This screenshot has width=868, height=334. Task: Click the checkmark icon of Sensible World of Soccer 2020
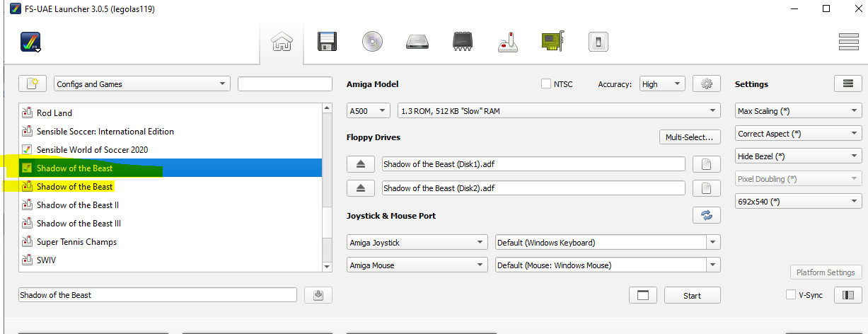pyautogui.click(x=28, y=149)
